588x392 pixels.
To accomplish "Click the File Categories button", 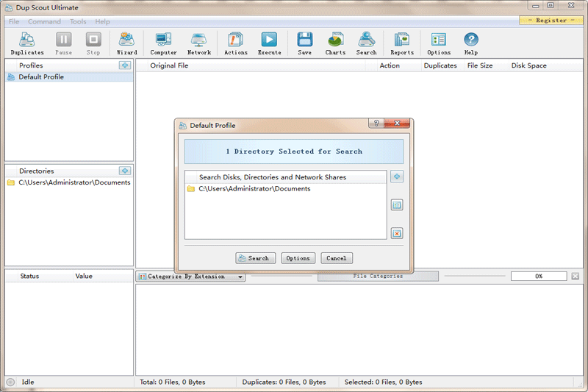I will point(378,276).
